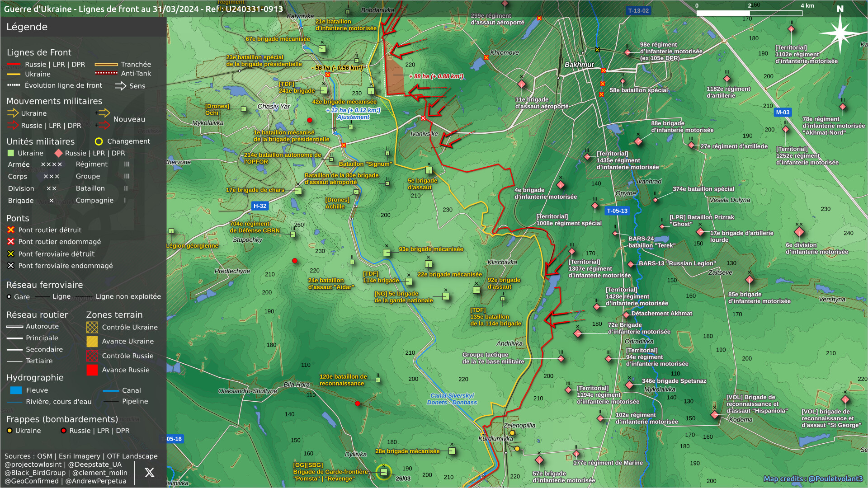This screenshot has height=488, width=868.
Task: Click the Russie red strike dot legend icon
Action: pyautogui.click(x=64, y=431)
